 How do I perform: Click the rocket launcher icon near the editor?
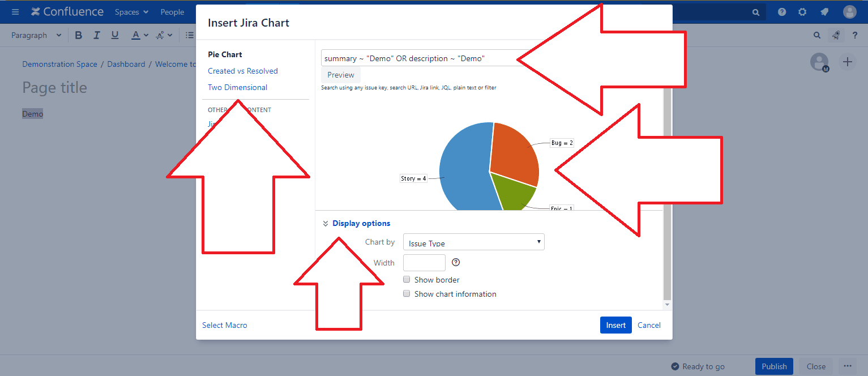(x=836, y=35)
